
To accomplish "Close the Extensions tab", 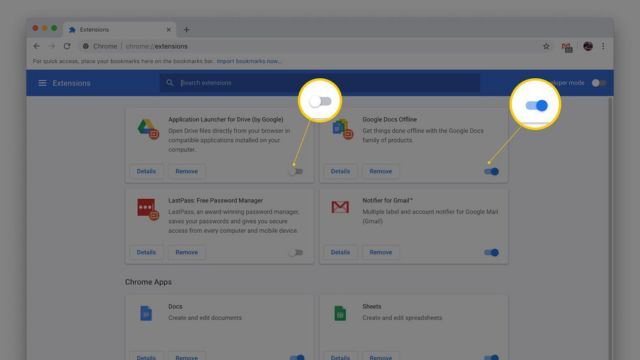I will (169, 29).
